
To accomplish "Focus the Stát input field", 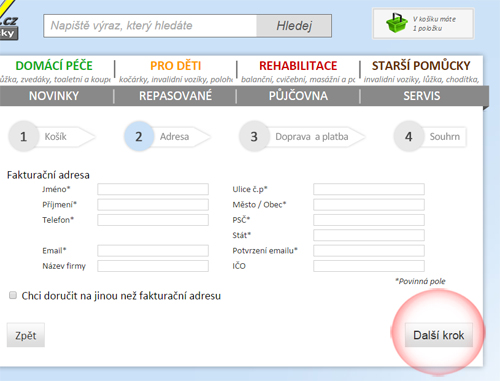I will click(x=369, y=235).
